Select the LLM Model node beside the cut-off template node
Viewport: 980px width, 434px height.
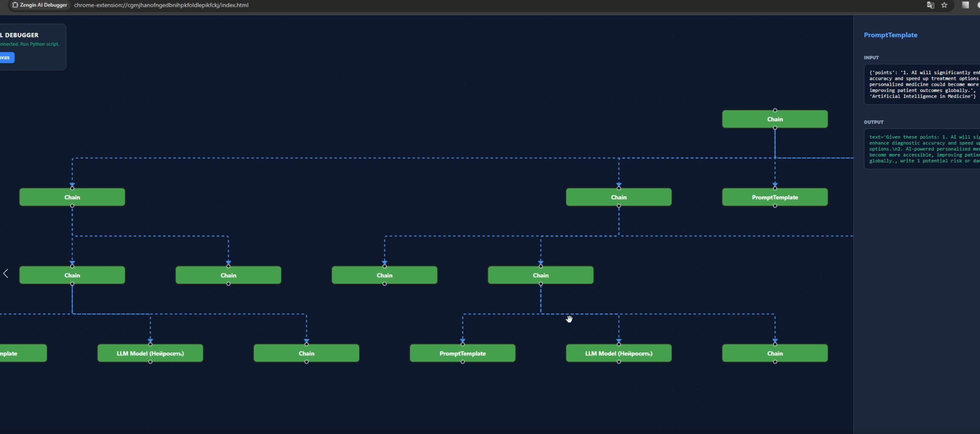point(150,353)
